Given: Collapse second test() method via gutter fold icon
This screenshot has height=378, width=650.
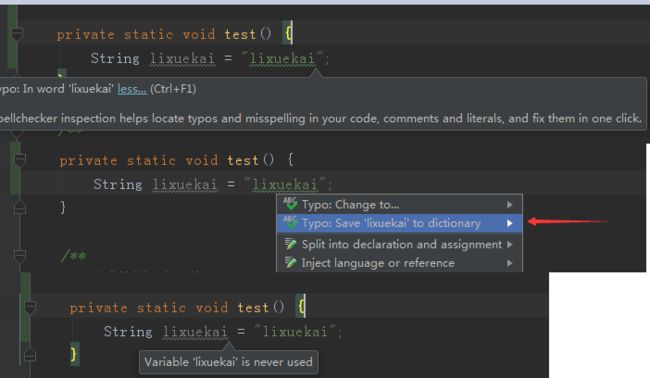Looking at the screenshot, I should coord(19,160).
